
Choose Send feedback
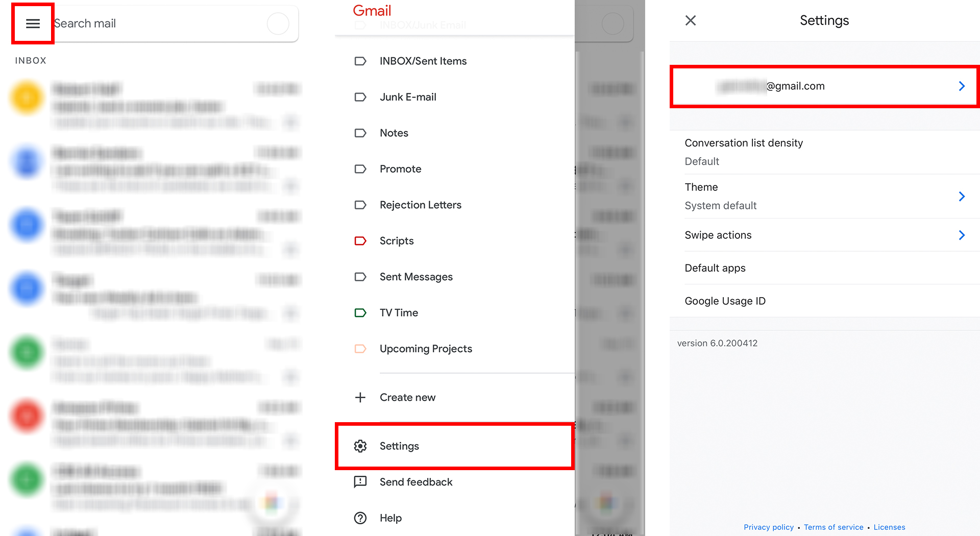(416, 482)
